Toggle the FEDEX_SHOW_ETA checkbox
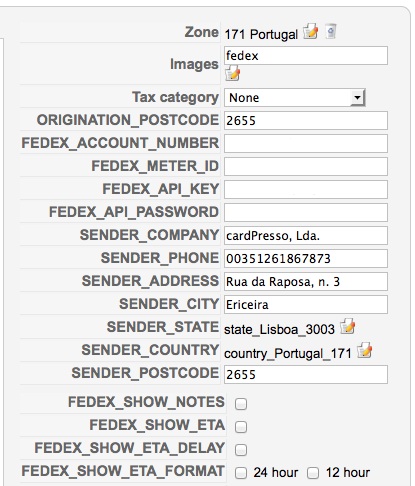The height and width of the screenshot is (486, 415). pyautogui.click(x=241, y=427)
